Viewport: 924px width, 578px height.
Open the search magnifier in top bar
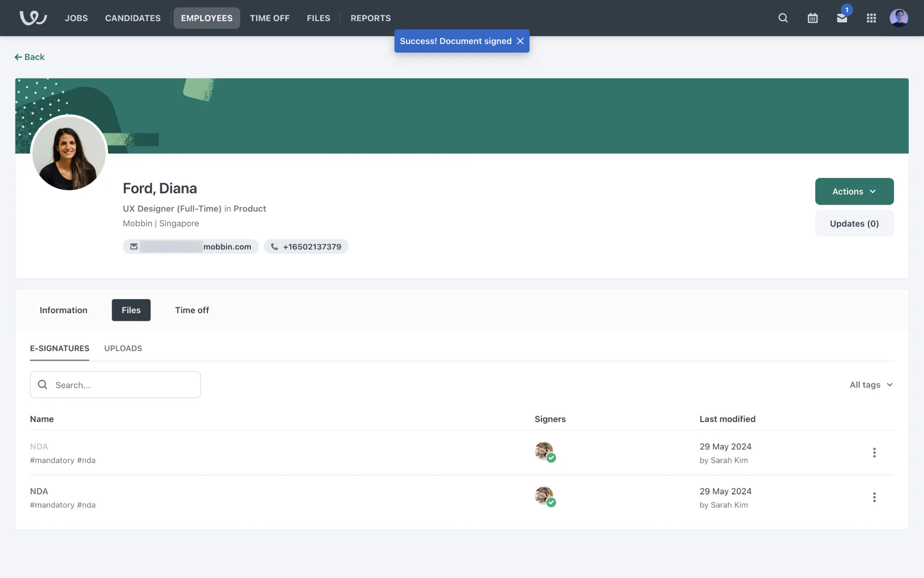coord(783,18)
